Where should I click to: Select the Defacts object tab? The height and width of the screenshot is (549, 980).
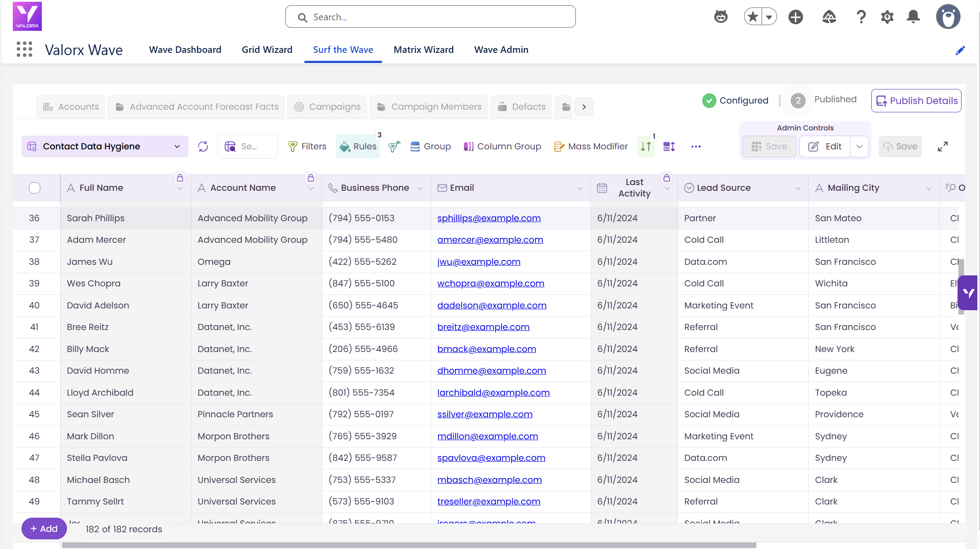(x=521, y=107)
